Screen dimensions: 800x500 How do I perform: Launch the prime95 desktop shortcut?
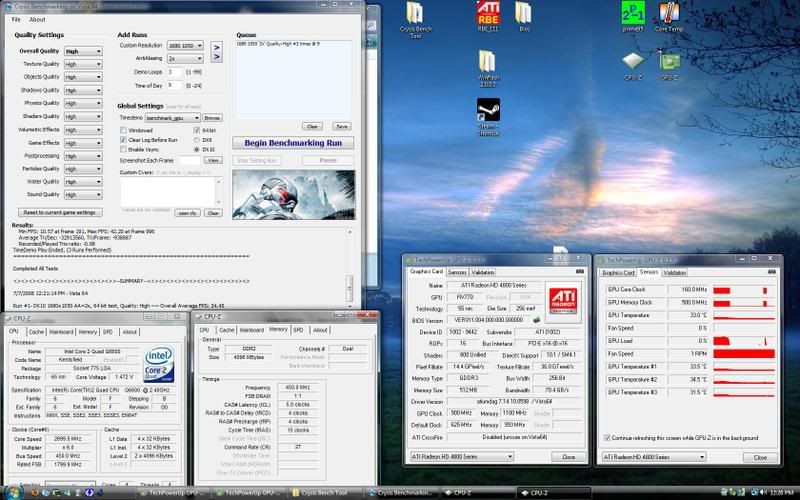[633, 16]
